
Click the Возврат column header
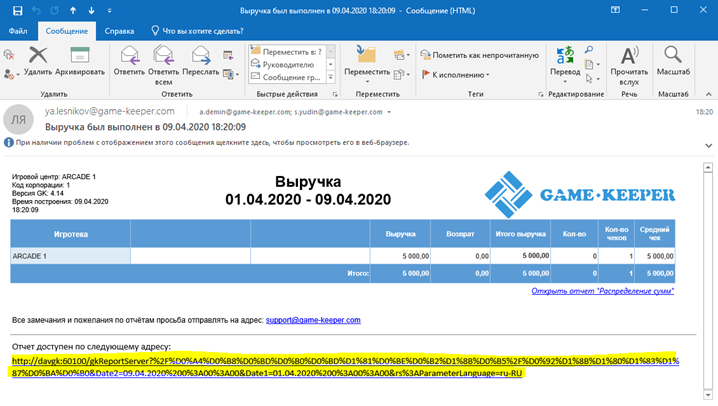click(x=460, y=234)
